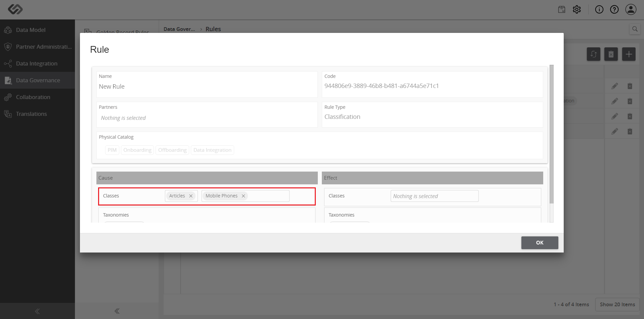Click the Partner Administration shield icon
The image size is (644, 319).
[8, 47]
